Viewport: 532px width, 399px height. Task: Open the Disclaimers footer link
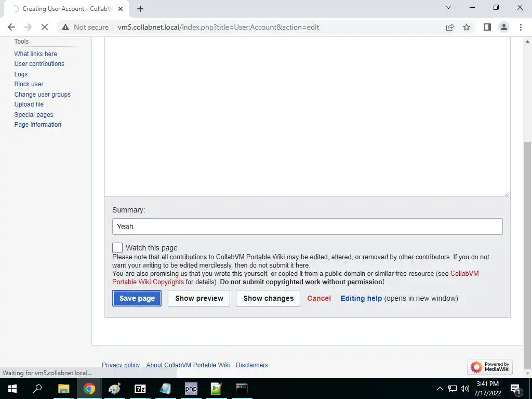[252, 365]
